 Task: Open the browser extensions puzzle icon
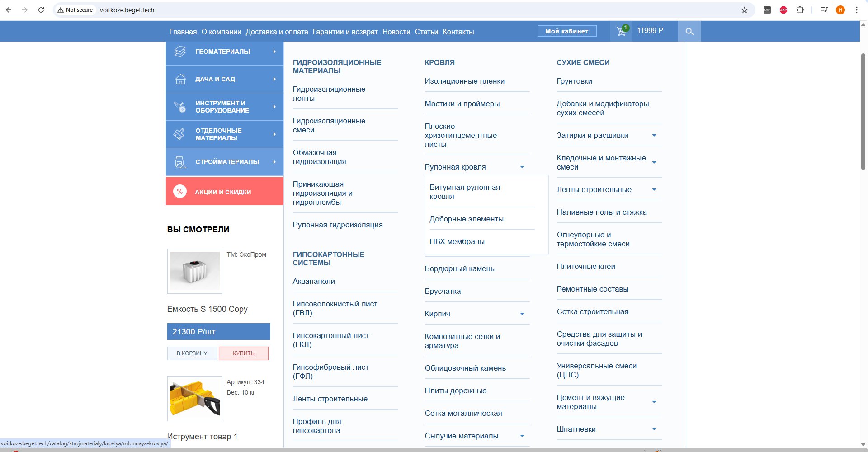click(800, 10)
